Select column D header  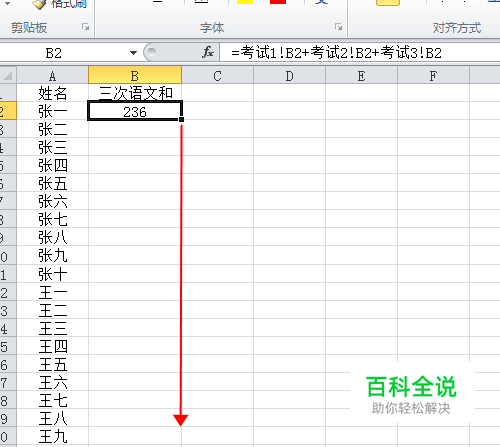pos(289,76)
